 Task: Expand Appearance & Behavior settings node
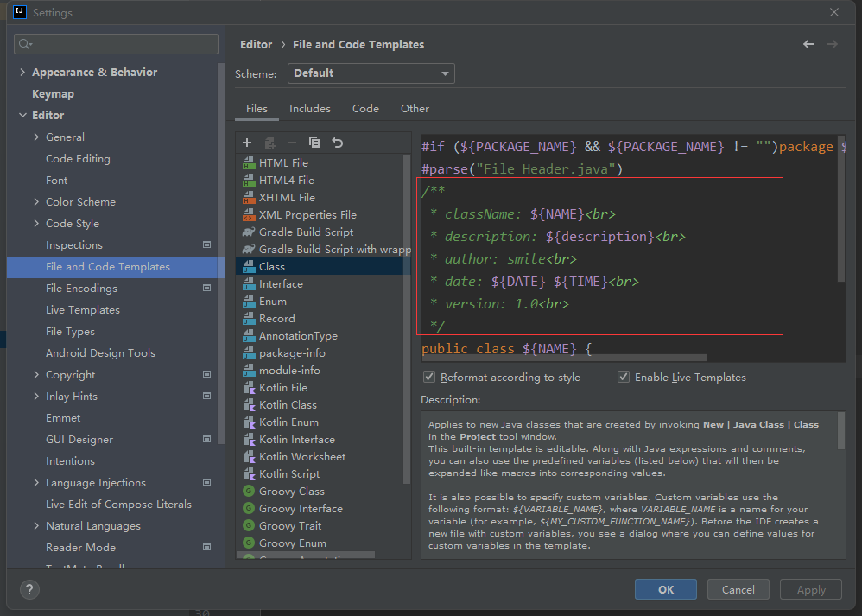point(22,72)
